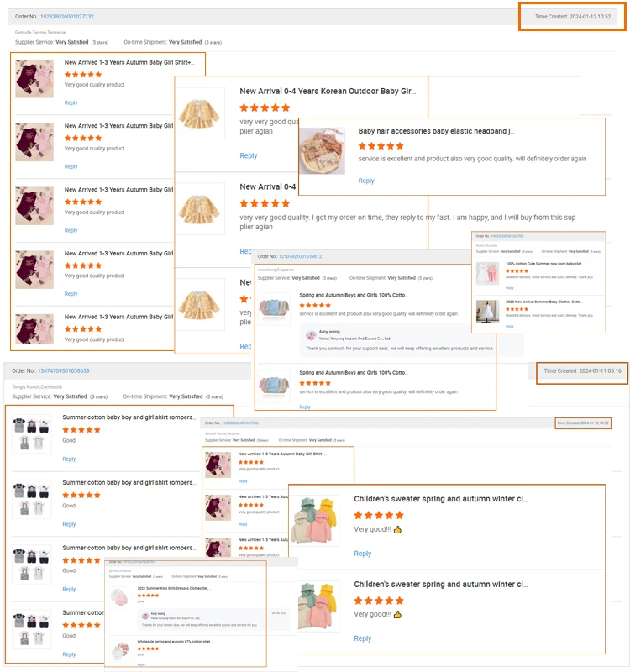Image resolution: width=630 pixels, height=672 pixels.
Task: Reply to first Very good!!! sweater review
Action: (363, 554)
